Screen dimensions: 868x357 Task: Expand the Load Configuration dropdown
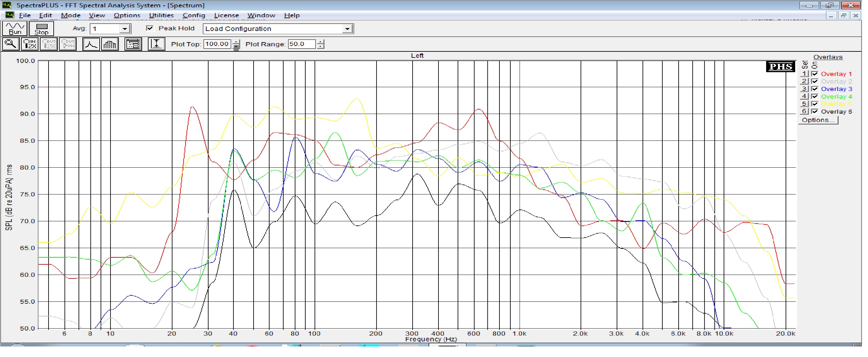point(347,29)
